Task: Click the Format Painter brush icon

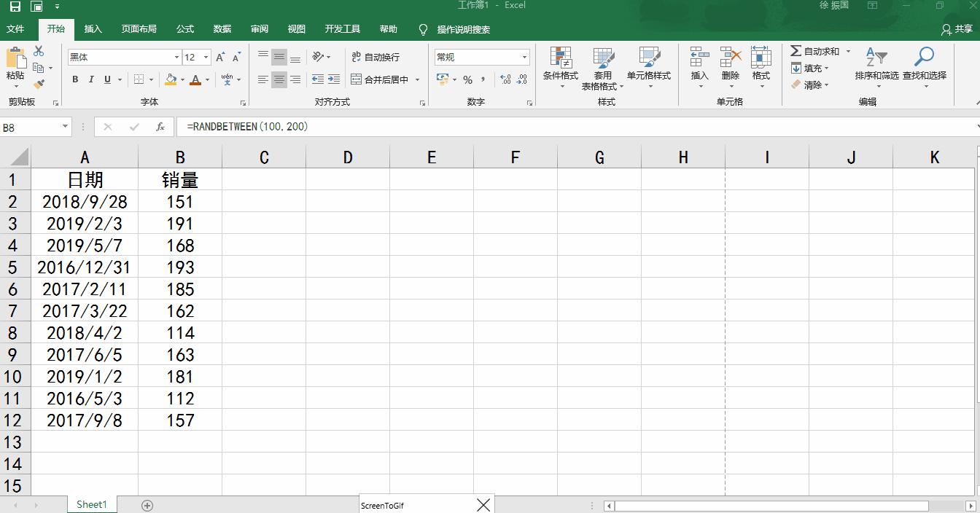Action: pyautogui.click(x=39, y=84)
